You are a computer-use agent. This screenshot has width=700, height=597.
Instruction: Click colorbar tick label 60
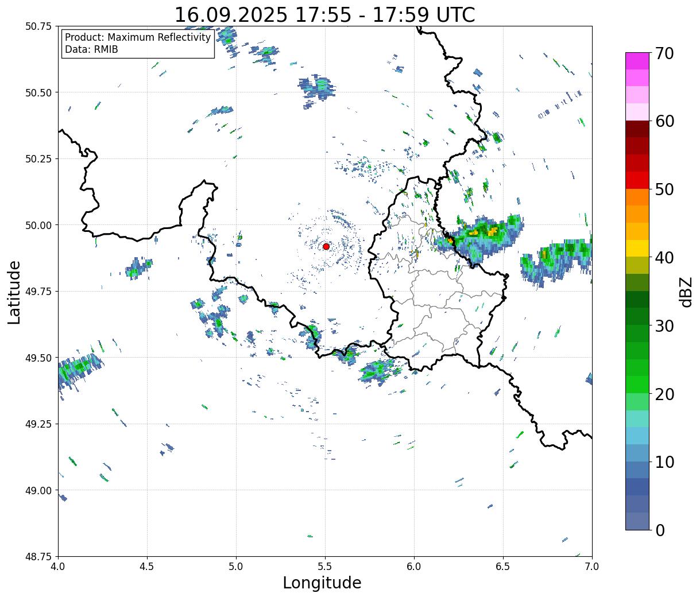coord(664,121)
